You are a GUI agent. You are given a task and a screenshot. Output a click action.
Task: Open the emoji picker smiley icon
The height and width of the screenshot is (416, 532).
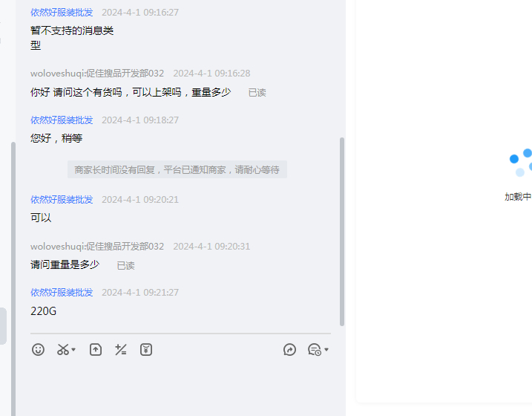[38, 349]
